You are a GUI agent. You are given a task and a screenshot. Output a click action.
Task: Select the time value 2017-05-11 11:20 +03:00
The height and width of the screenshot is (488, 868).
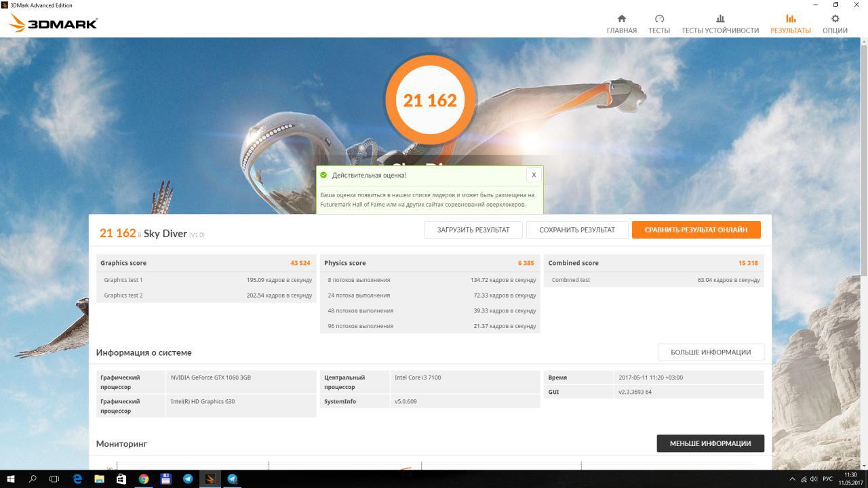click(x=651, y=378)
